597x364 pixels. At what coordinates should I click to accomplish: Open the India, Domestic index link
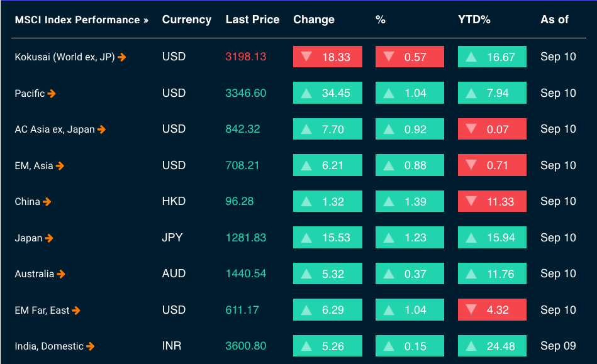[x=49, y=346]
